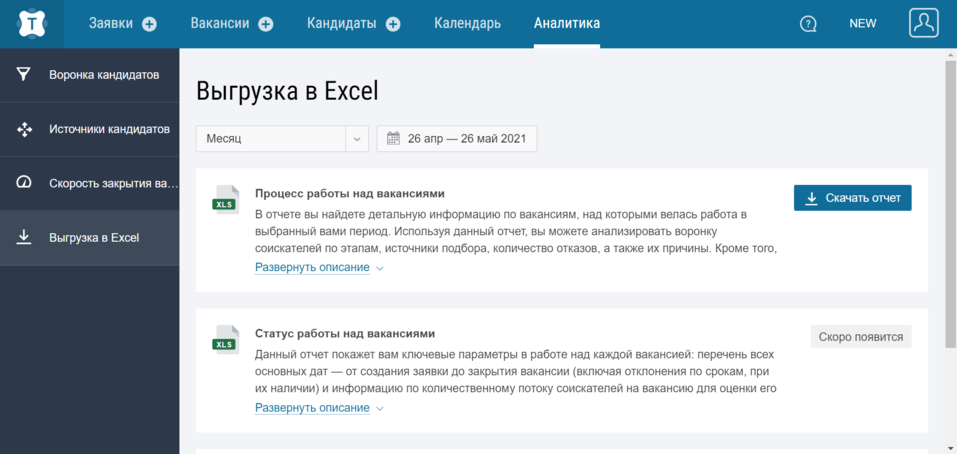Select Выгрузка в Excel sidebar item

[x=90, y=237]
